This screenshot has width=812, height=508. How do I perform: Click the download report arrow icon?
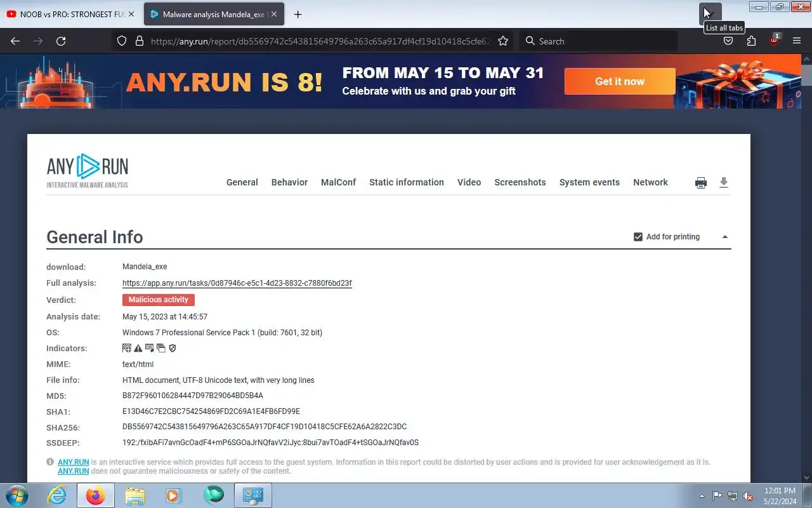pyautogui.click(x=724, y=183)
